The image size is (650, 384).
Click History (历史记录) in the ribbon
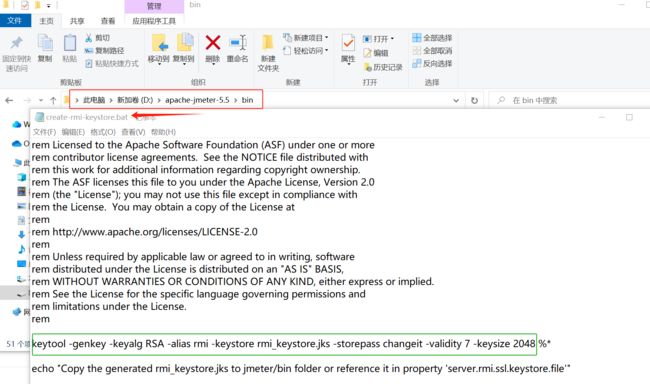[x=383, y=67]
